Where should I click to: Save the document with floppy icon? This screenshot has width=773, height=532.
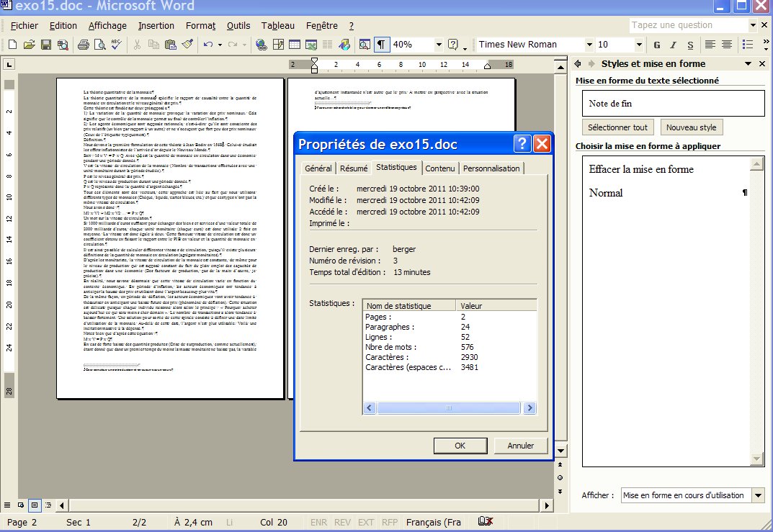pos(46,45)
